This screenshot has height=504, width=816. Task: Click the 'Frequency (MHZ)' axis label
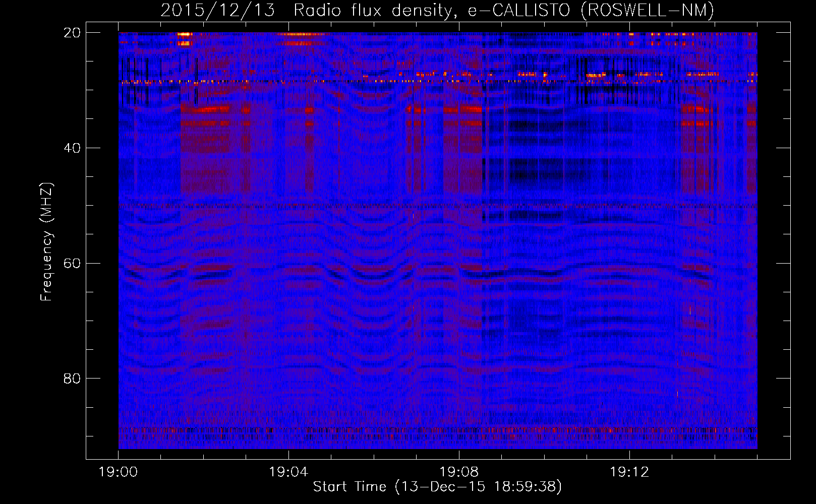[x=46, y=242]
